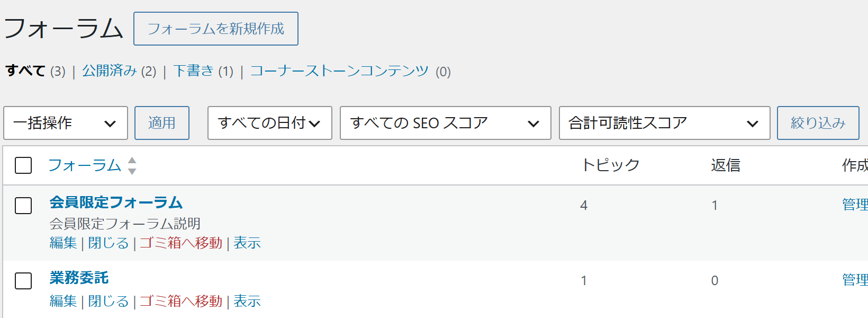This screenshot has height=318, width=868.
Task: Open the すべての SEO スコア dropdown
Action: (446, 123)
